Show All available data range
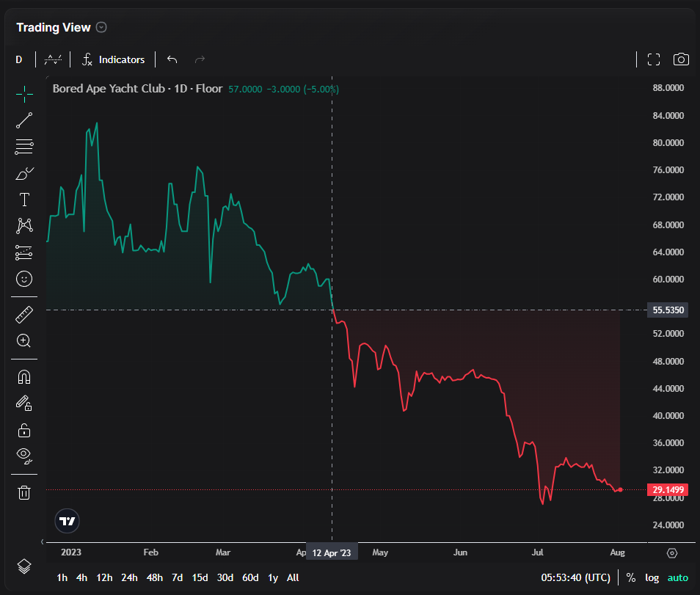The width and height of the screenshot is (700, 595). [293, 577]
